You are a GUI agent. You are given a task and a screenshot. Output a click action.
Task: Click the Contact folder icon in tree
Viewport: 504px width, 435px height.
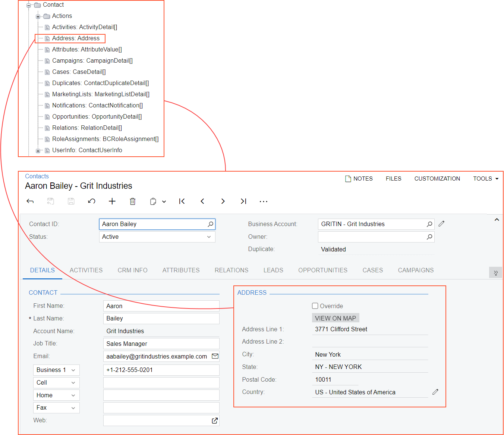point(37,5)
